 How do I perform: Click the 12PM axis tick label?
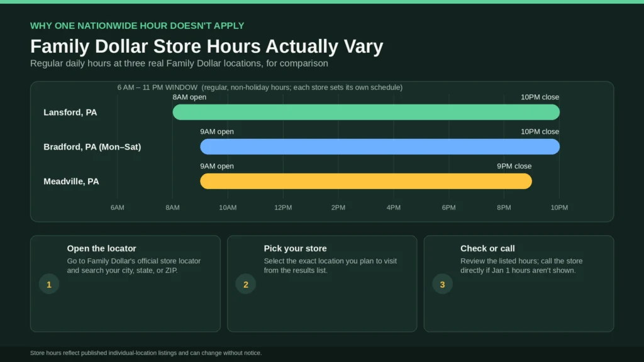[x=283, y=207]
